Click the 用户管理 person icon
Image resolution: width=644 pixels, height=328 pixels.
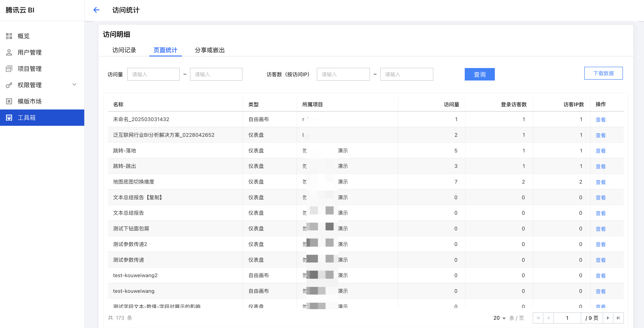(9, 52)
